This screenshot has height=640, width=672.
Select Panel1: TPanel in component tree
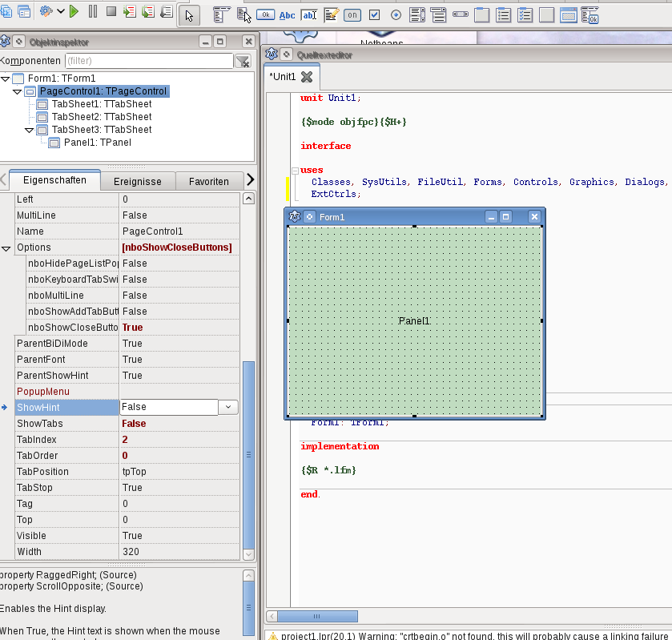pos(97,143)
